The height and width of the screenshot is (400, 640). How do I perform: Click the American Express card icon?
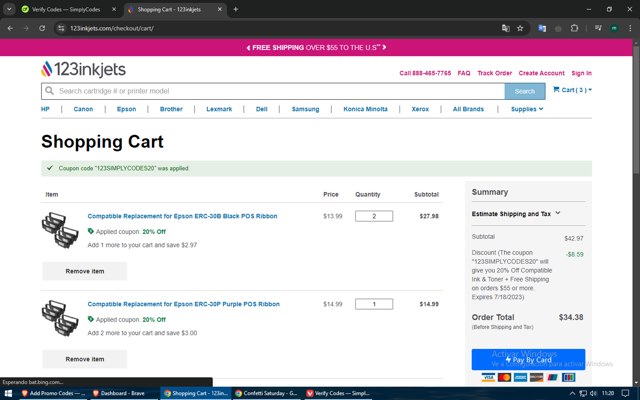tap(520, 378)
